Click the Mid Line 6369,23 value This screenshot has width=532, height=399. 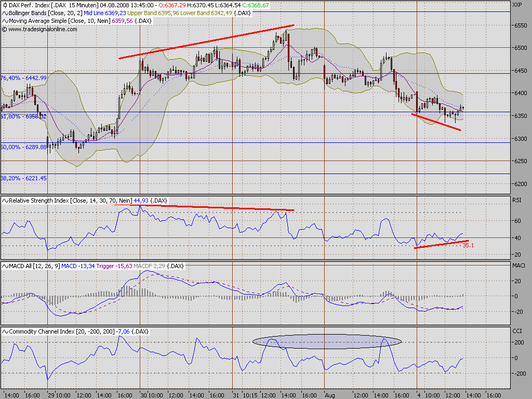(x=105, y=13)
